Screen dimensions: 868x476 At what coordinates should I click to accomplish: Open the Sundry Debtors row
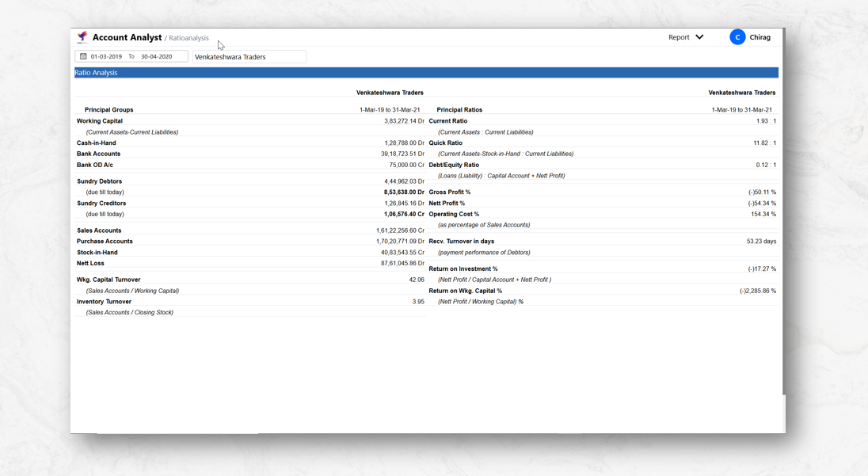pyautogui.click(x=99, y=181)
